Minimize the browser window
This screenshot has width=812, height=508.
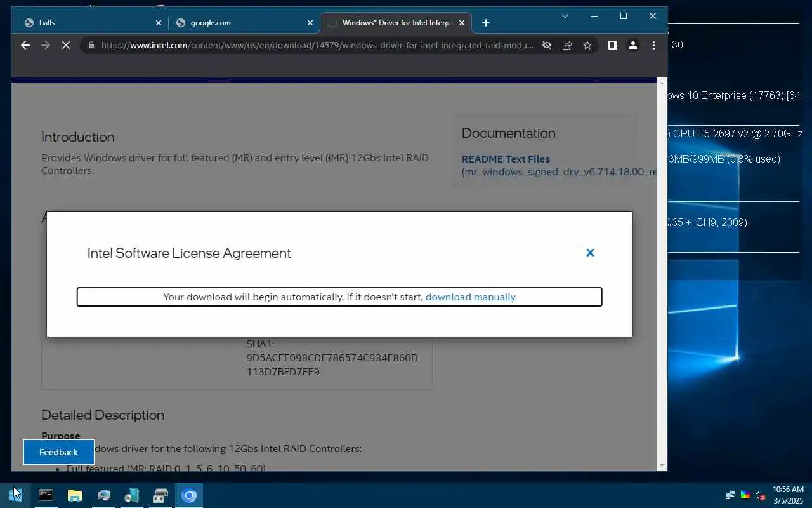pos(594,16)
